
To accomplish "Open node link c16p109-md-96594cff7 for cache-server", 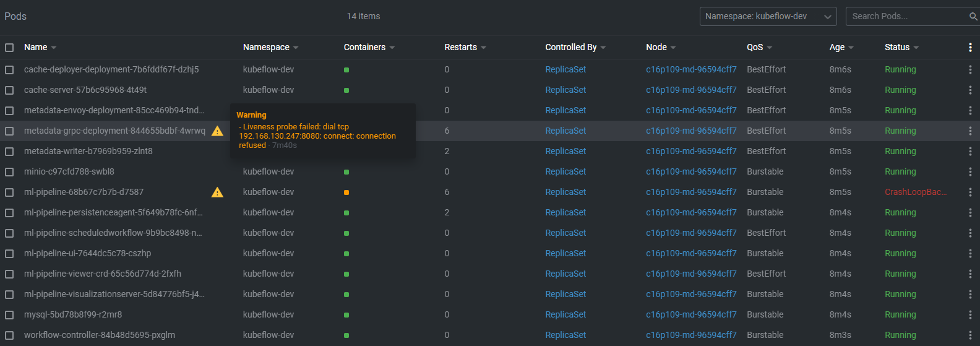I will pyautogui.click(x=691, y=90).
